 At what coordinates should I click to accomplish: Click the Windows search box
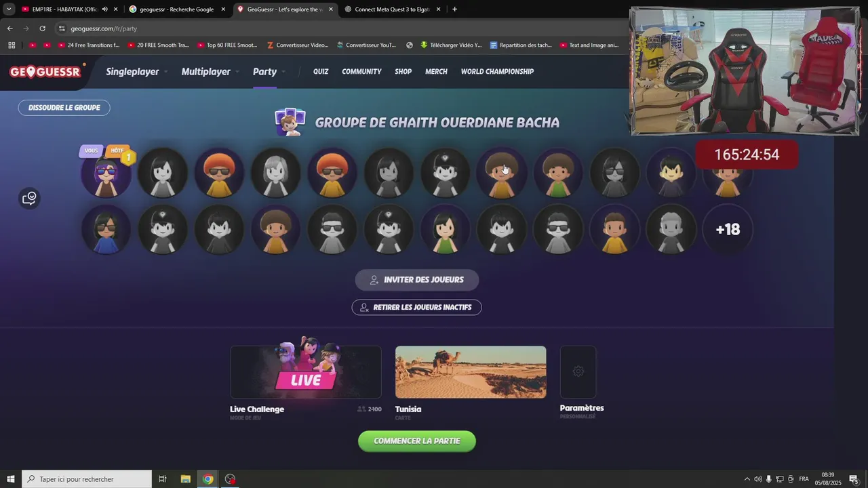87,479
